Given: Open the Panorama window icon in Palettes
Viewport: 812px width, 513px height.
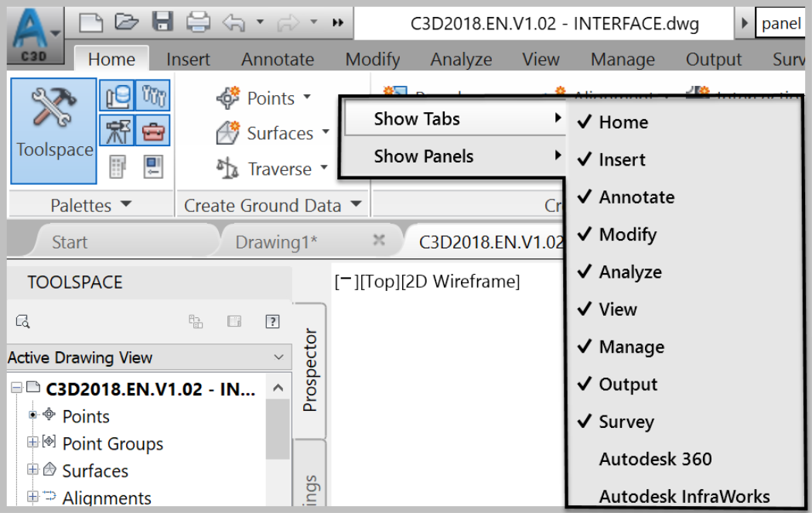Looking at the screenshot, I should click(118, 167).
